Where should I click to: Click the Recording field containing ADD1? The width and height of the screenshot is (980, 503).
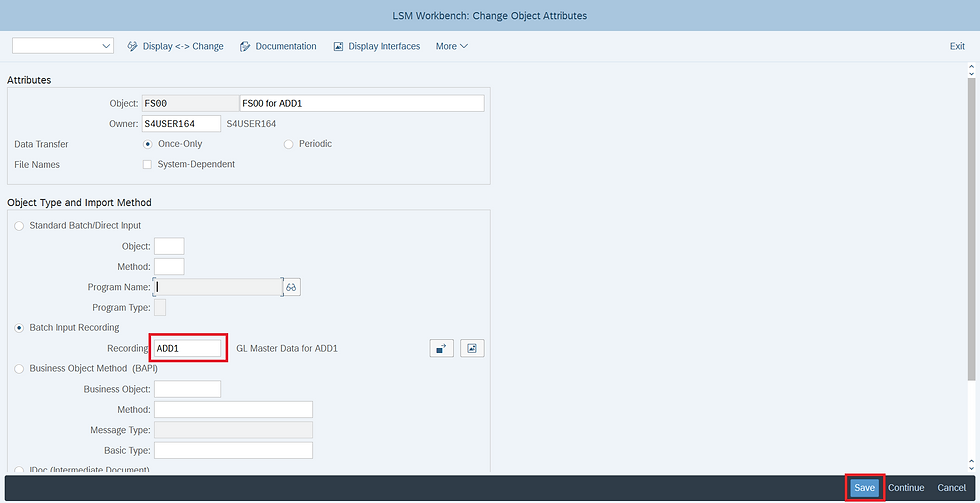pyautogui.click(x=188, y=348)
